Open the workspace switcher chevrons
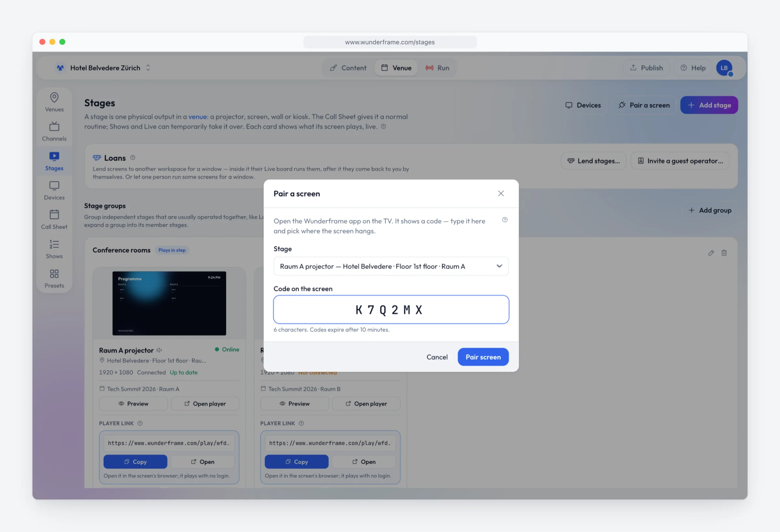Image resolution: width=780 pixels, height=532 pixels. pyautogui.click(x=148, y=68)
